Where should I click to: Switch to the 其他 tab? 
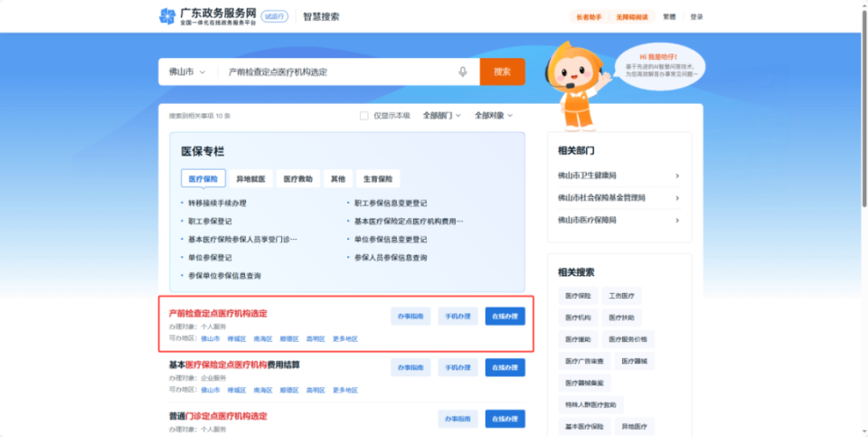tap(337, 179)
